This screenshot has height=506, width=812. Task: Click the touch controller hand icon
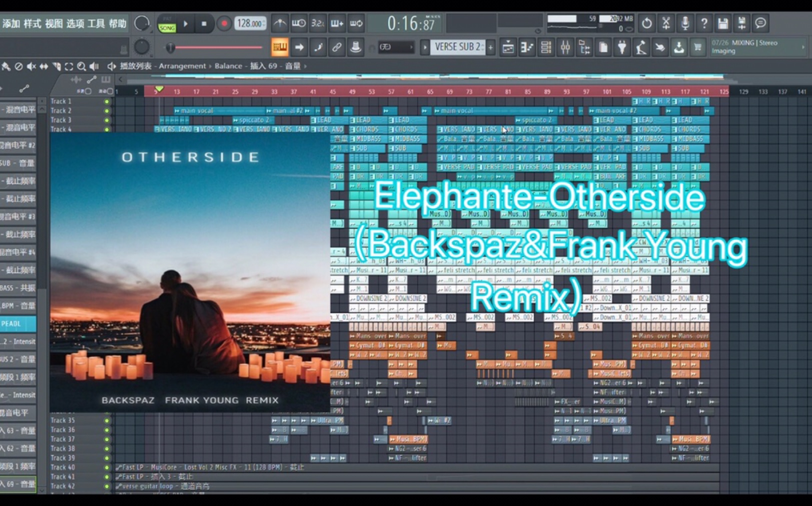(x=660, y=47)
